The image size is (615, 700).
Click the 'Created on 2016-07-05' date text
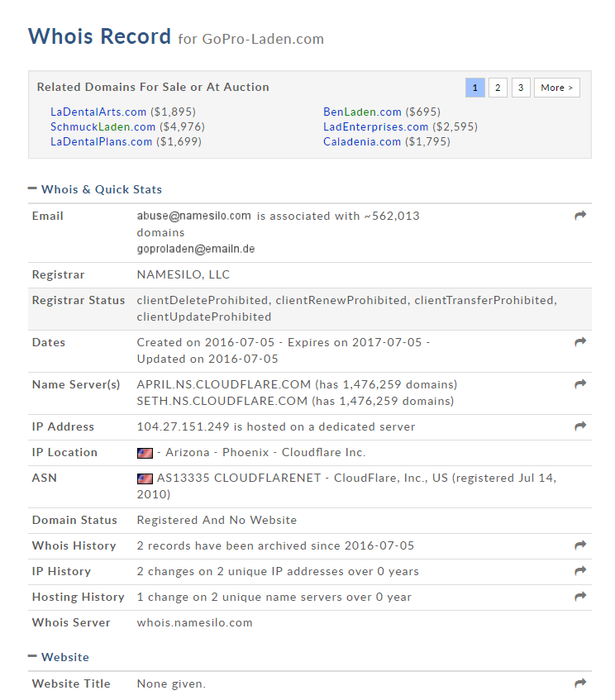[206, 342]
